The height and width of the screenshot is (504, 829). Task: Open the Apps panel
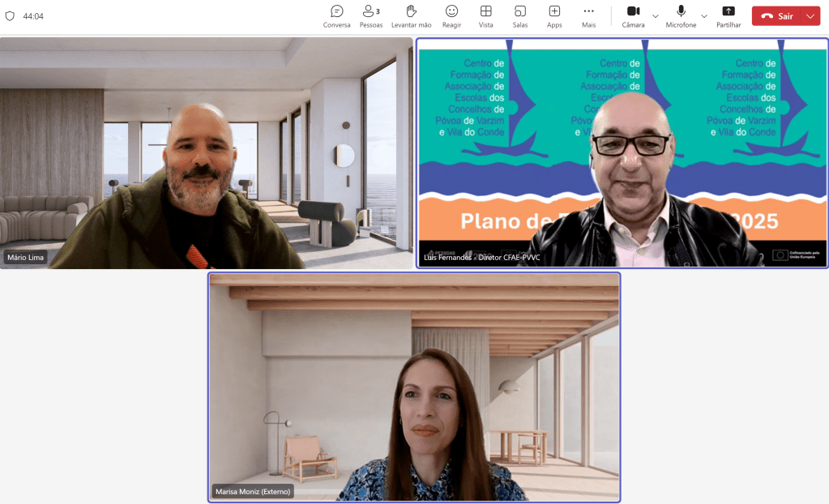554,16
